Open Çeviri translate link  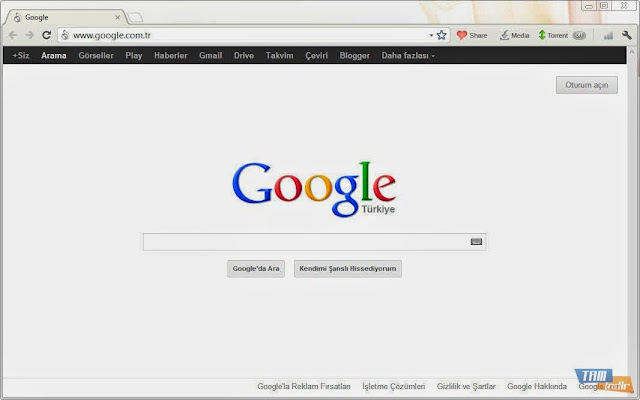pos(316,56)
